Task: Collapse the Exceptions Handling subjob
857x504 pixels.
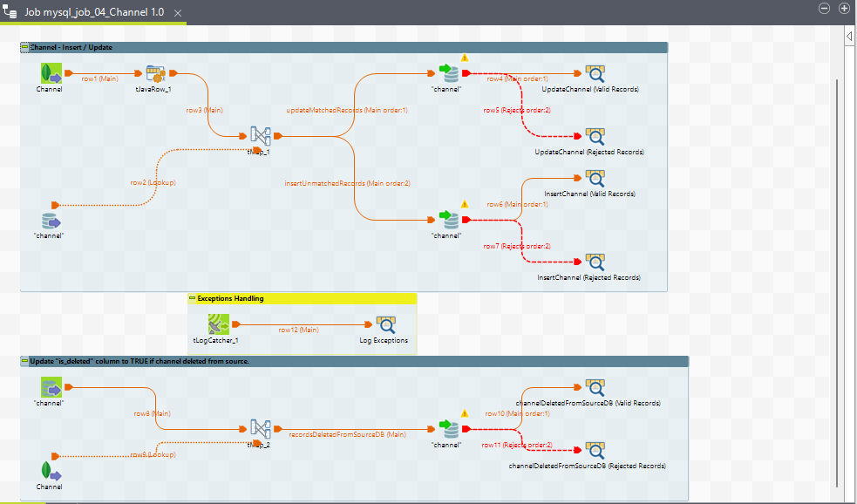Action: (x=193, y=298)
